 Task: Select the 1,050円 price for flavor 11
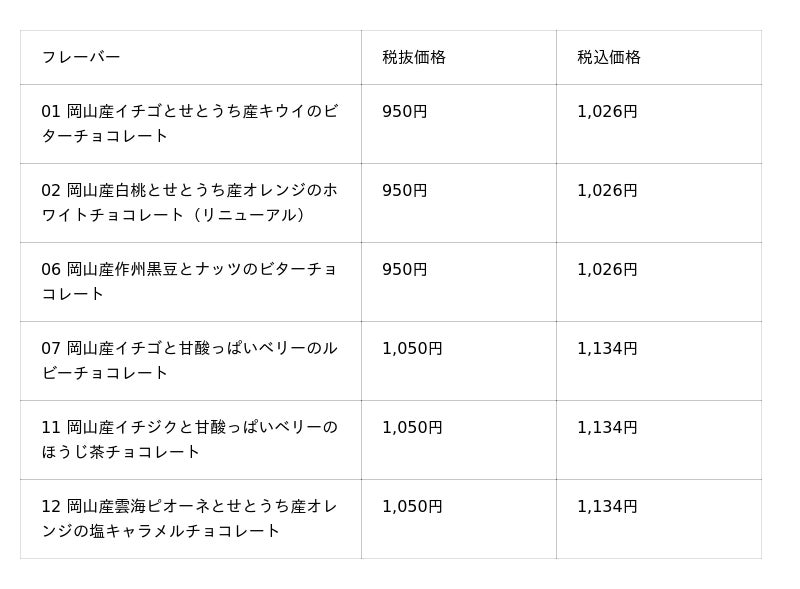tap(412, 428)
